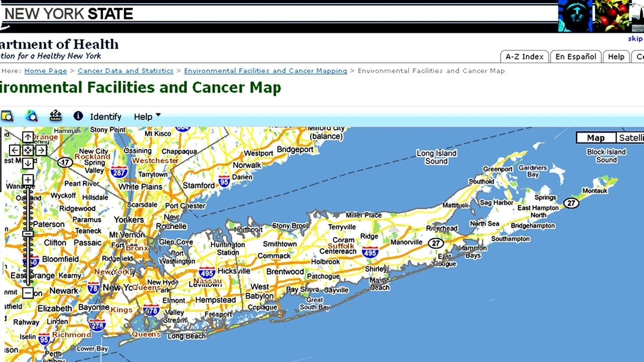Click the Montauk label on map

coord(595,191)
